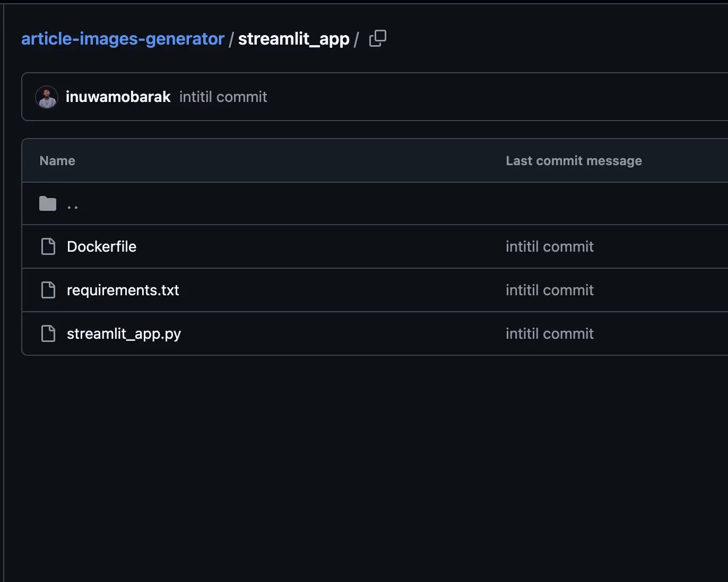Click the streamlit_app breadcrumb folder name
The width and height of the screenshot is (728, 582).
pyautogui.click(x=293, y=39)
